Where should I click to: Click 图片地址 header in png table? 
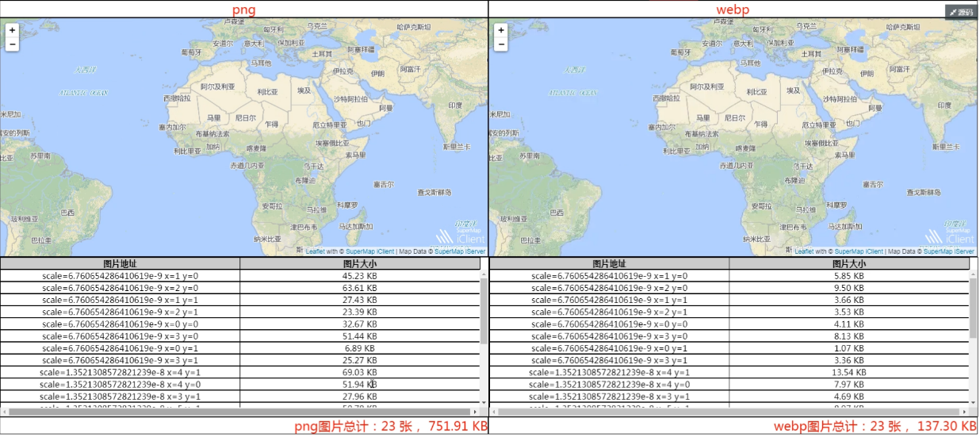click(120, 263)
